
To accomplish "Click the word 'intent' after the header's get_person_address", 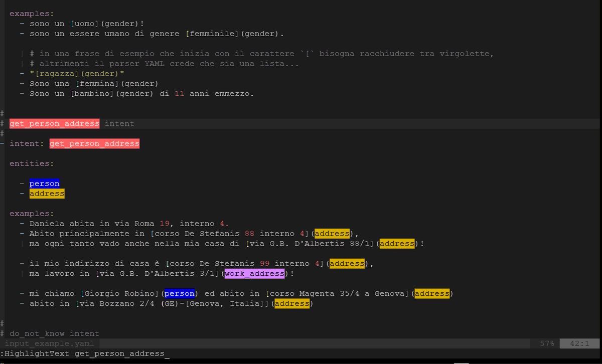I will pyautogui.click(x=119, y=123).
